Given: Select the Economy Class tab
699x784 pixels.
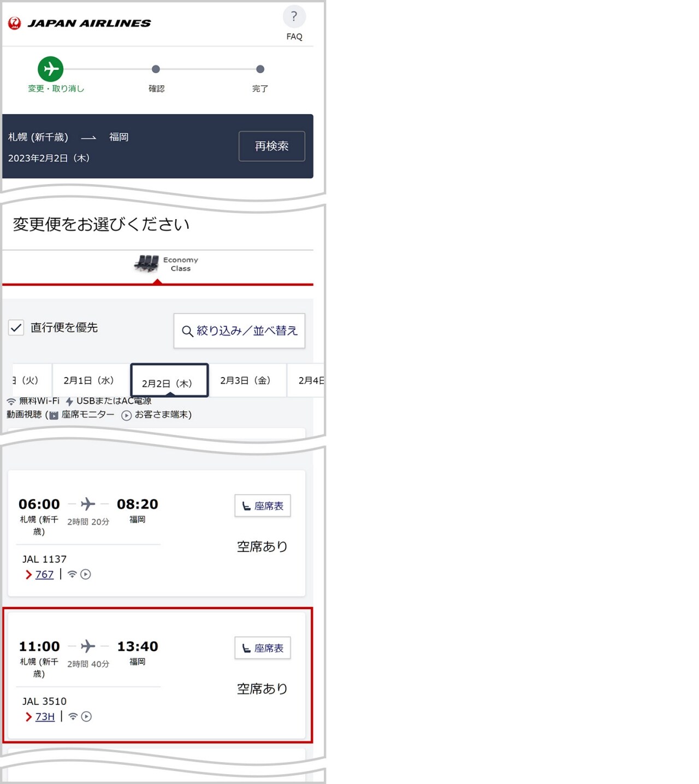Looking at the screenshot, I should click(158, 267).
